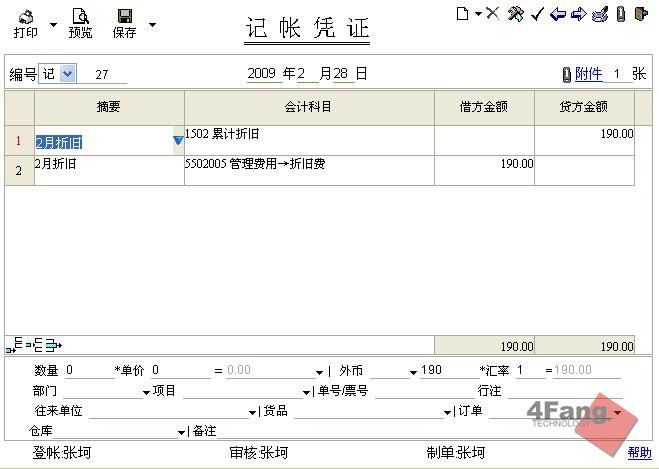Open the 项目 project dropdown
Image resolution: width=659 pixels, height=469 pixels.
306,393
